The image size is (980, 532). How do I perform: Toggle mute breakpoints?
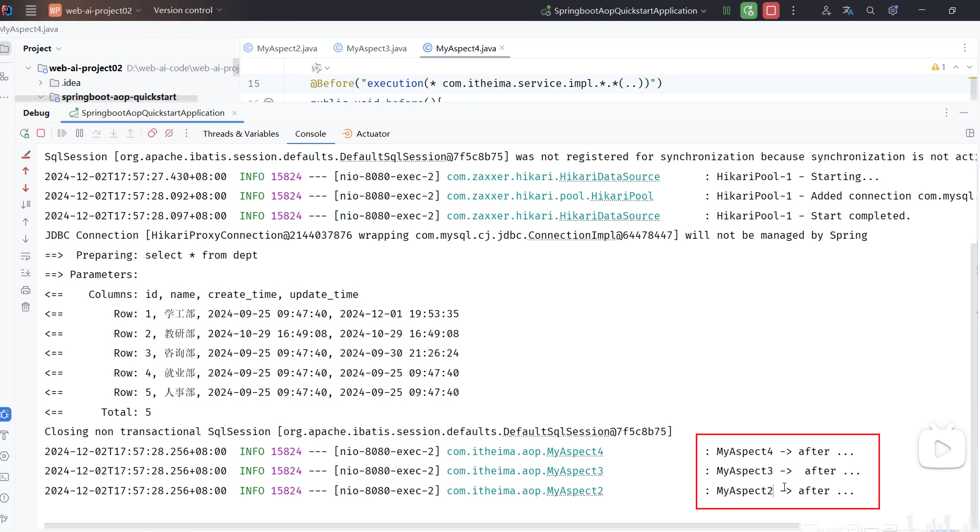169,134
